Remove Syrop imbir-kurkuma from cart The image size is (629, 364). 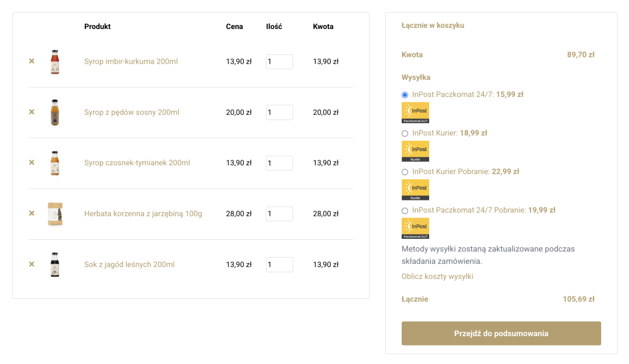pos(32,61)
